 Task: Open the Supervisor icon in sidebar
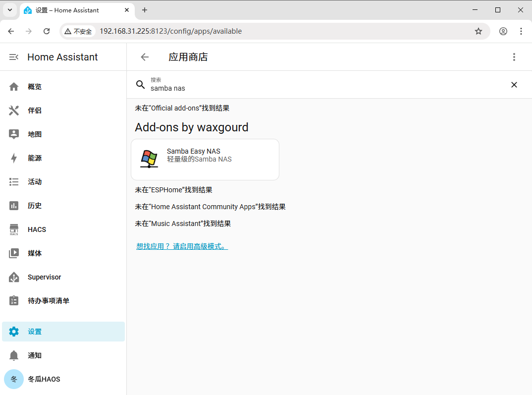tap(14, 277)
